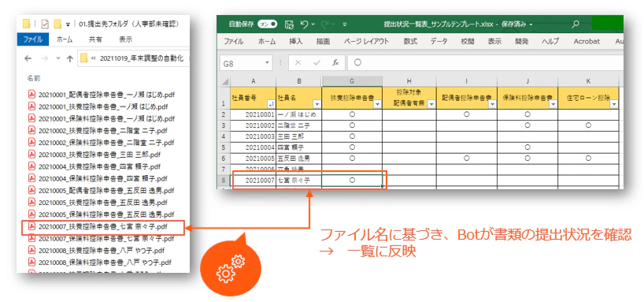644x302 pixels.
Task: Click the greyed Redo icon in Excel
Action: (325, 24)
